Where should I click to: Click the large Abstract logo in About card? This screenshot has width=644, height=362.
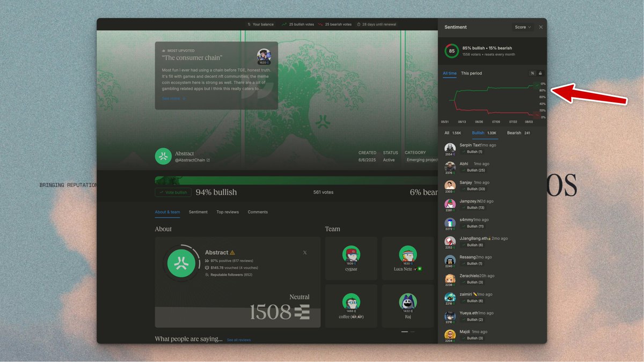pyautogui.click(x=181, y=263)
